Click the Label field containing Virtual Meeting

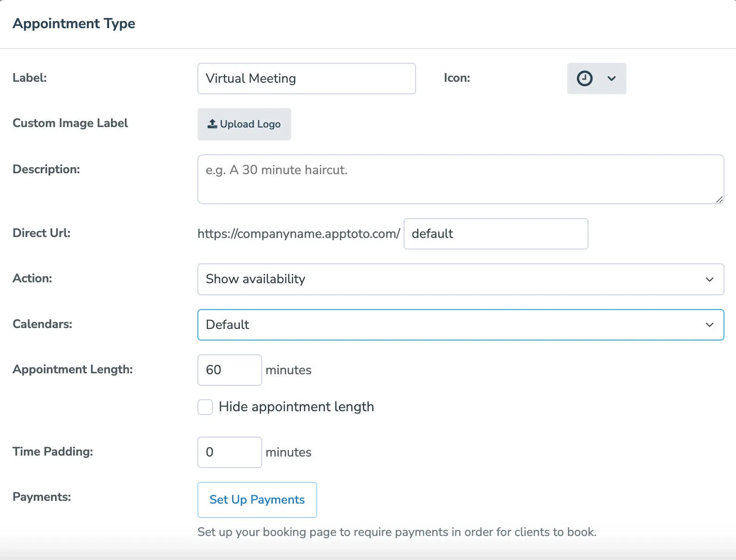307,79
